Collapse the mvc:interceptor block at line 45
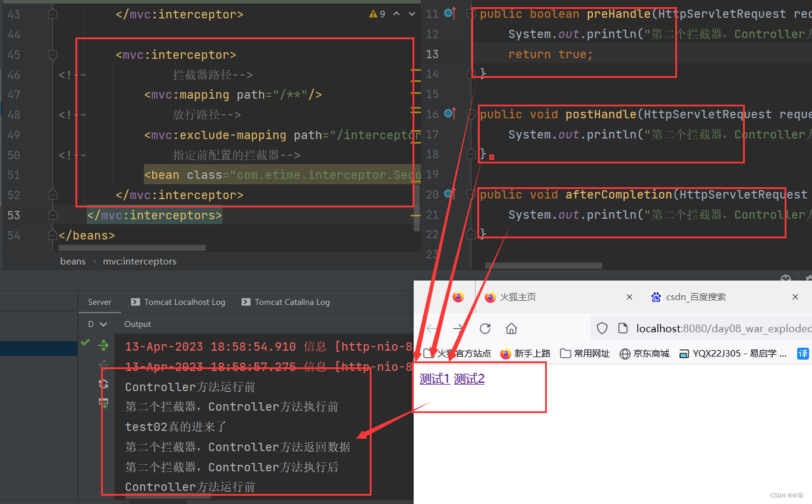The image size is (812, 504). point(52,55)
